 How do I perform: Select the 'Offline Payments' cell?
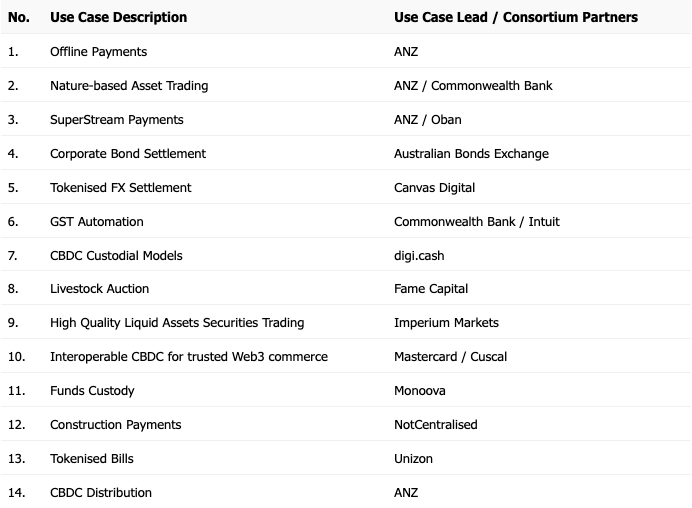tap(98, 52)
